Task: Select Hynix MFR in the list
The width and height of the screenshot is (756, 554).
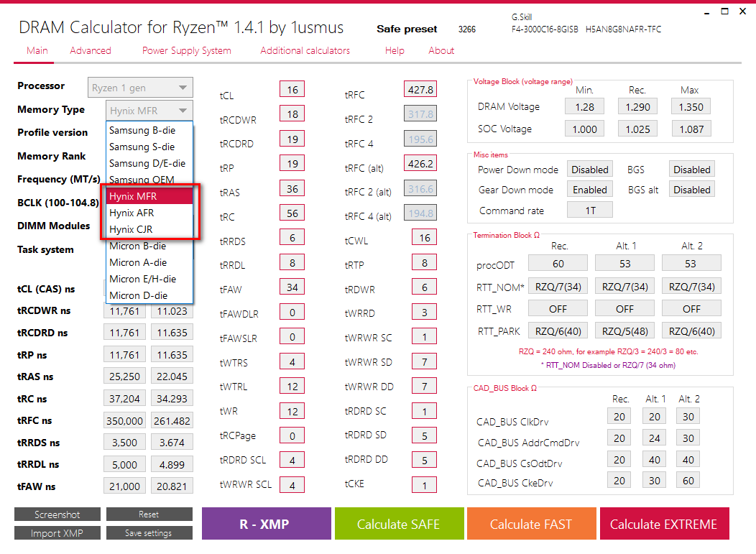Action: pos(149,196)
